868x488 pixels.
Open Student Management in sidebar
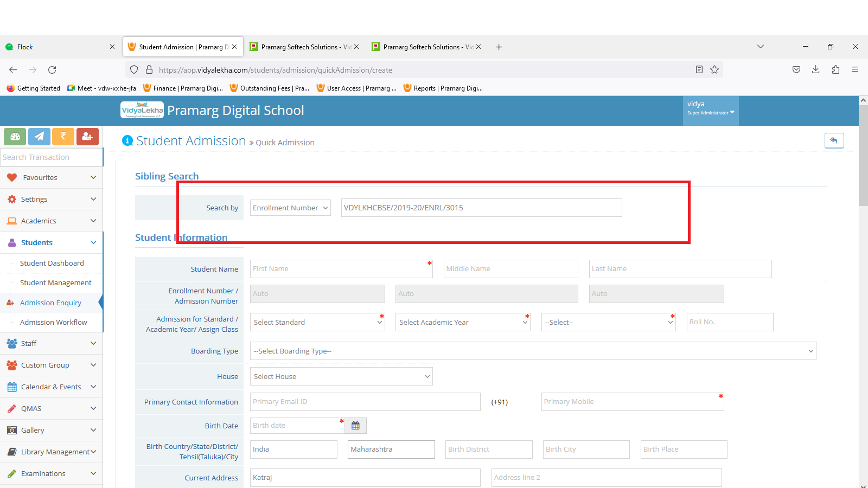[56, 282]
